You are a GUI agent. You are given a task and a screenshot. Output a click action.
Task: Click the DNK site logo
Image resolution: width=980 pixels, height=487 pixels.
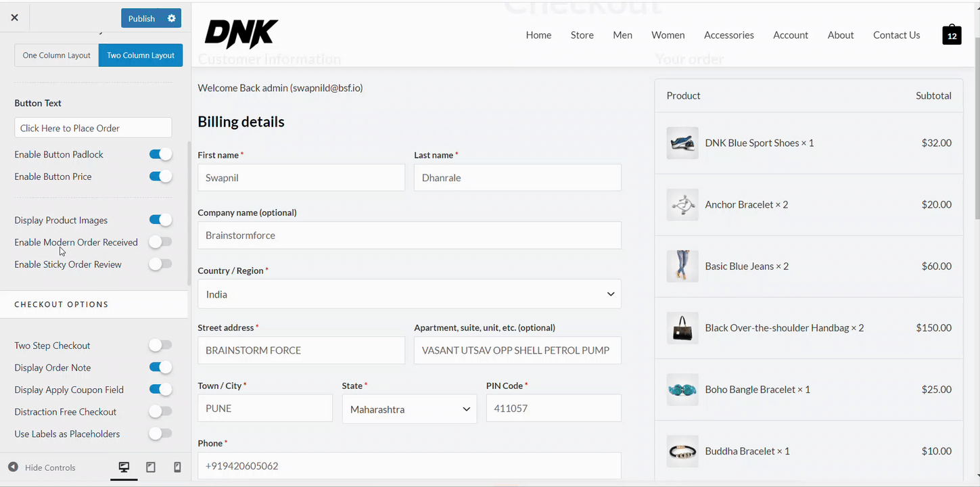pyautogui.click(x=241, y=34)
